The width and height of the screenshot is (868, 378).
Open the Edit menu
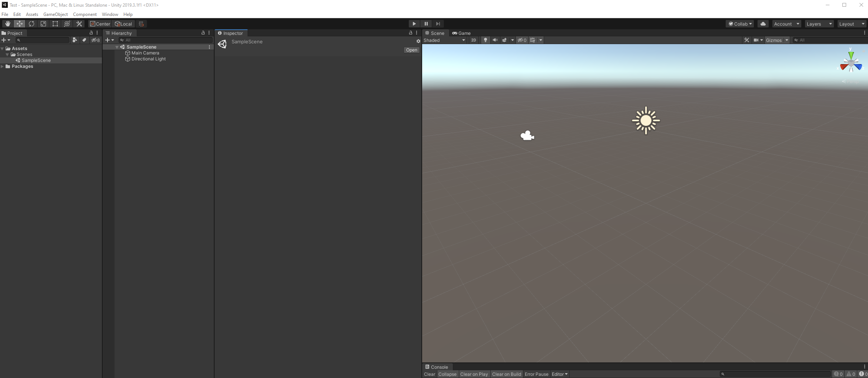pos(17,14)
